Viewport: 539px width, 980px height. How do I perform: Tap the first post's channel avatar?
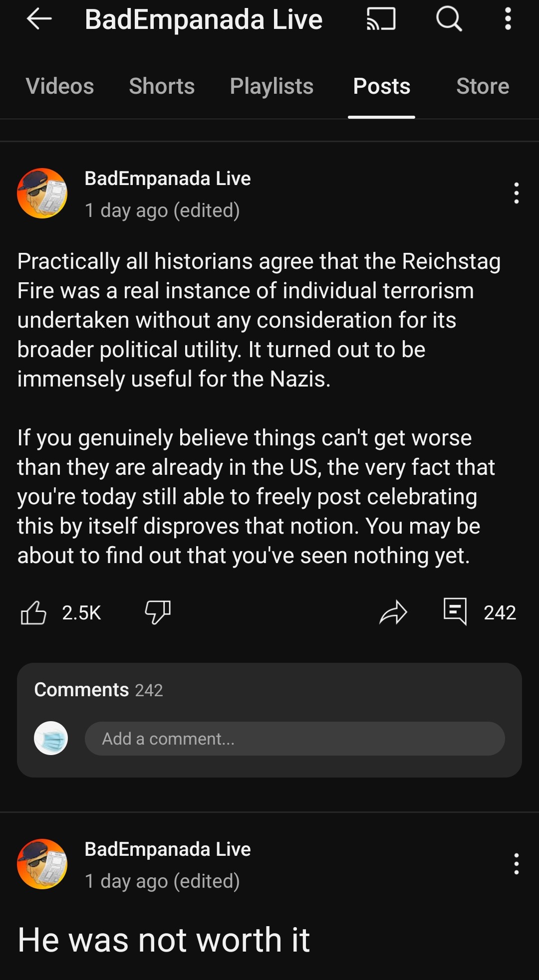click(42, 193)
